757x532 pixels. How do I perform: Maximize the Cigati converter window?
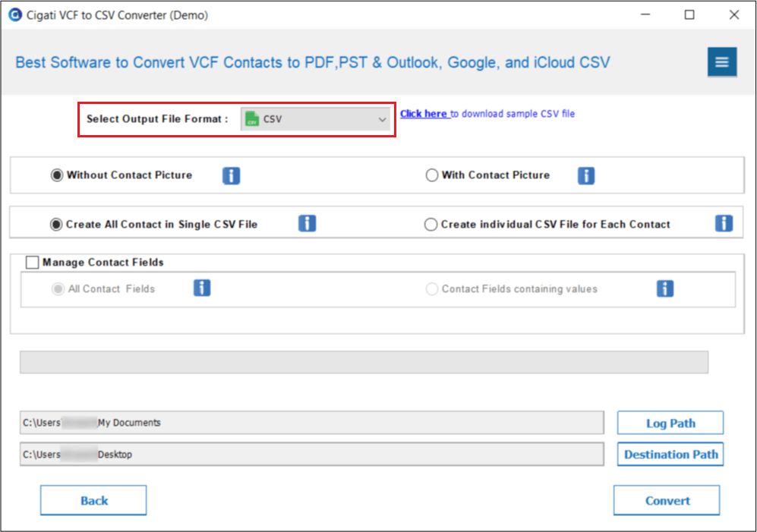pyautogui.click(x=689, y=15)
